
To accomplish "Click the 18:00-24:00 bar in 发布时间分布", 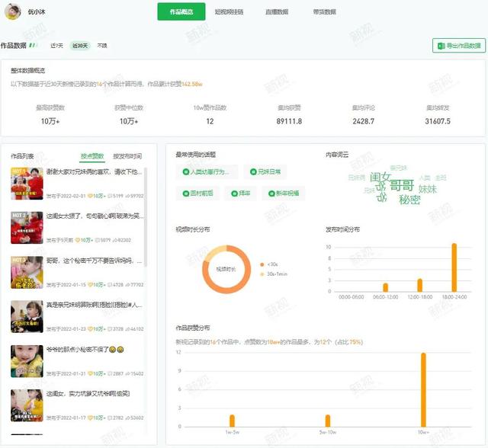I will (454, 267).
